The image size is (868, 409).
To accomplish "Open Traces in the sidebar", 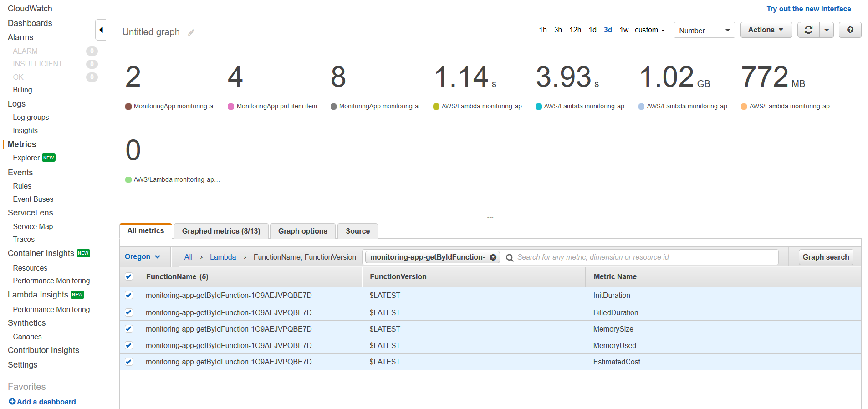I will point(24,240).
